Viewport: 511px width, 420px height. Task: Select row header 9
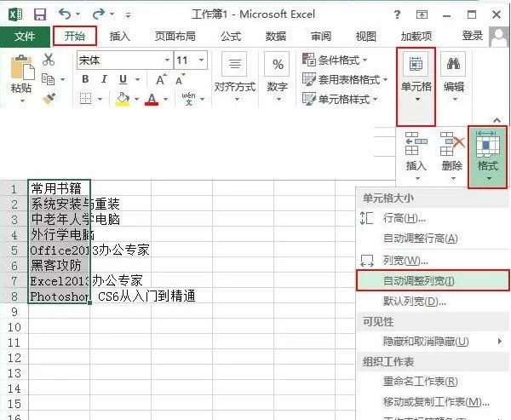tap(14, 312)
